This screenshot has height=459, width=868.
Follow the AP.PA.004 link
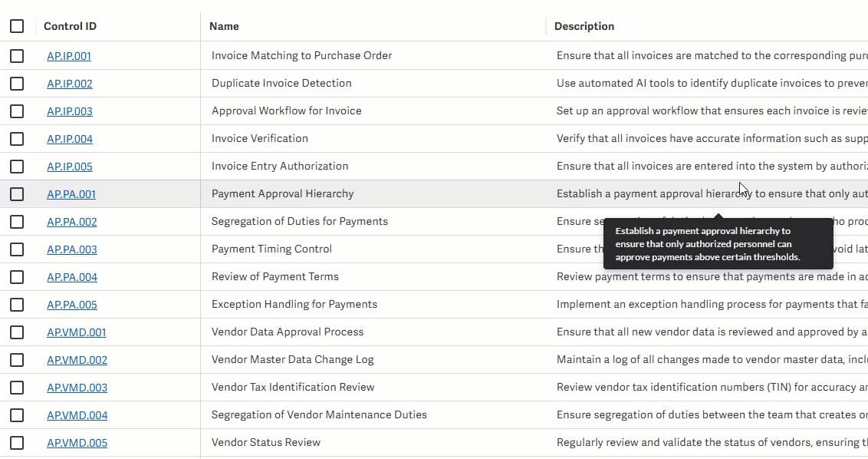tap(72, 277)
